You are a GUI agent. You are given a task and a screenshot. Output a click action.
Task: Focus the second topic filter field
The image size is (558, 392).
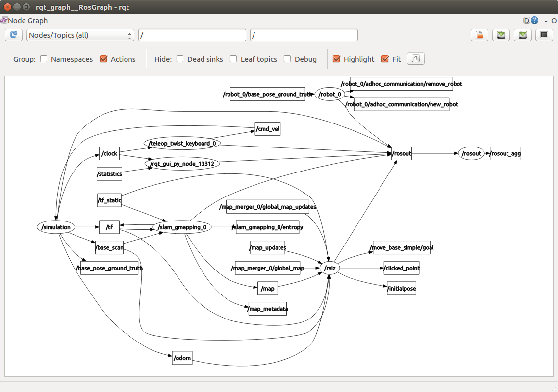click(x=304, y=35)
